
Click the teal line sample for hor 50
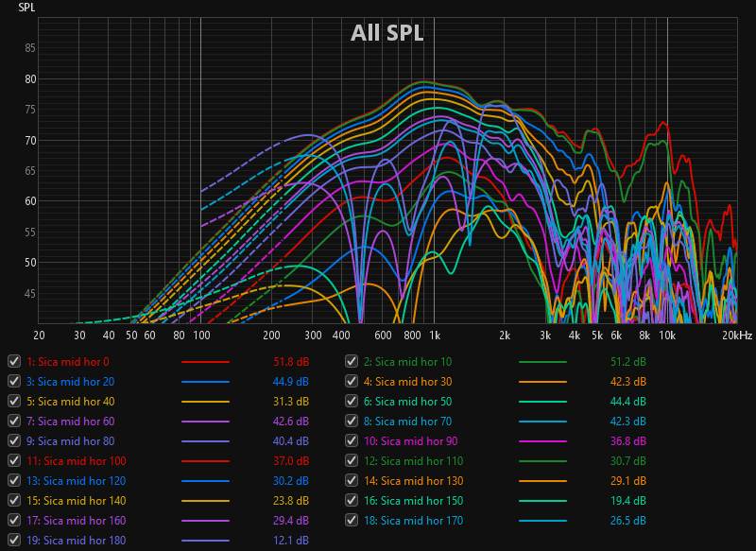click(x=542, y=401)
